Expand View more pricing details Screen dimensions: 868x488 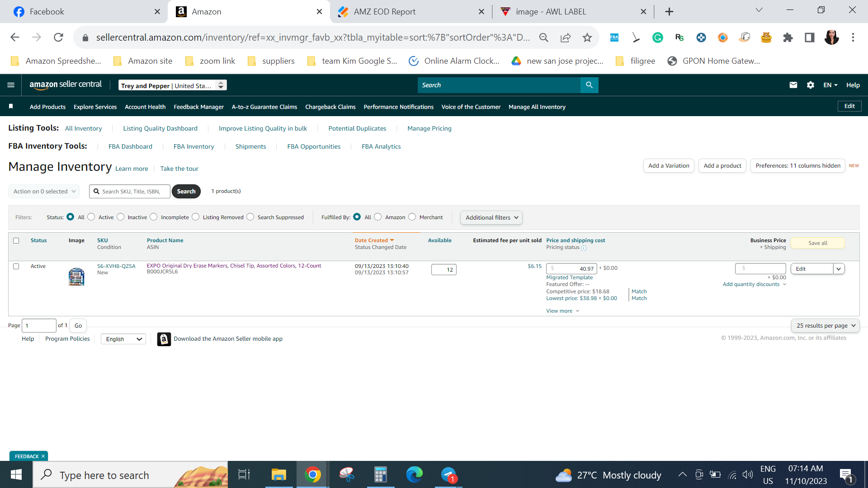click(x=562, y=311)
